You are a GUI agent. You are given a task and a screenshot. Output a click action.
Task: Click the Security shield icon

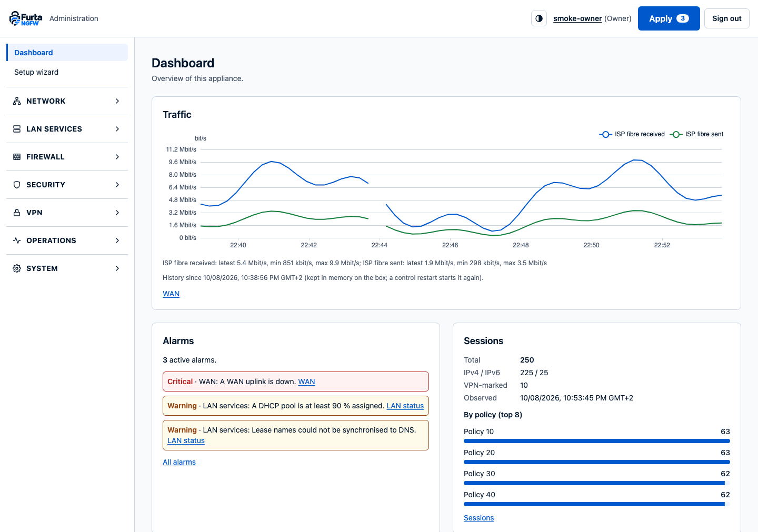click(17, 185)
